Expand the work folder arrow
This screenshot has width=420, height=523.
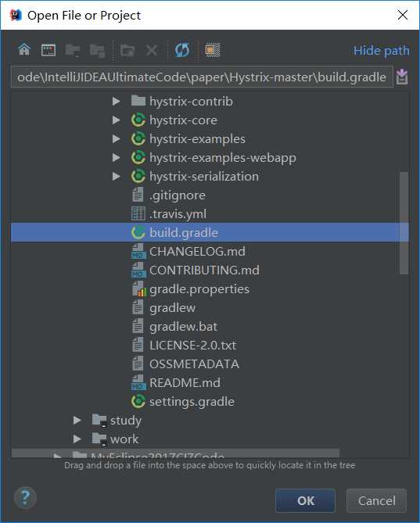click(77, 439)
